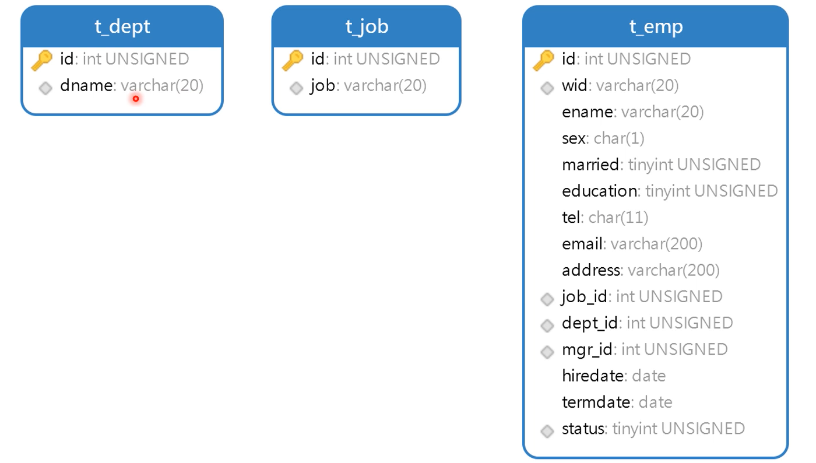Click the diamond icon beside dname
The width and height of the screenshot is (816, 463).
point(45,88)
